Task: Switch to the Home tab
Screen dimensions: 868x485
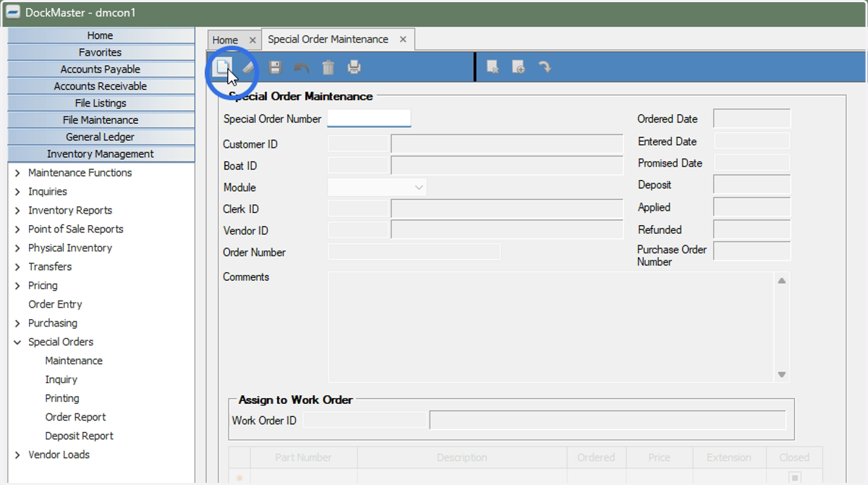Action: coord(225,40)
